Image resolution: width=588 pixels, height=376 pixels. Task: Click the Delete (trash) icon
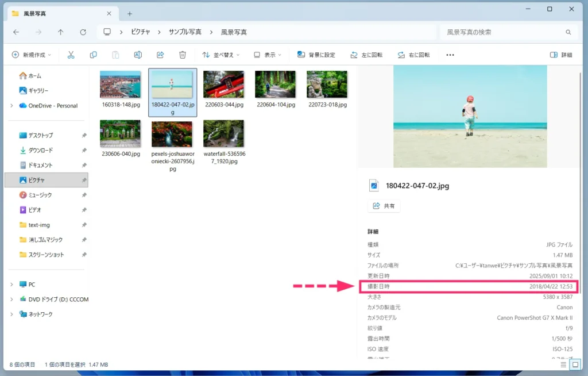pyautogui.click(x=183, y=55)
